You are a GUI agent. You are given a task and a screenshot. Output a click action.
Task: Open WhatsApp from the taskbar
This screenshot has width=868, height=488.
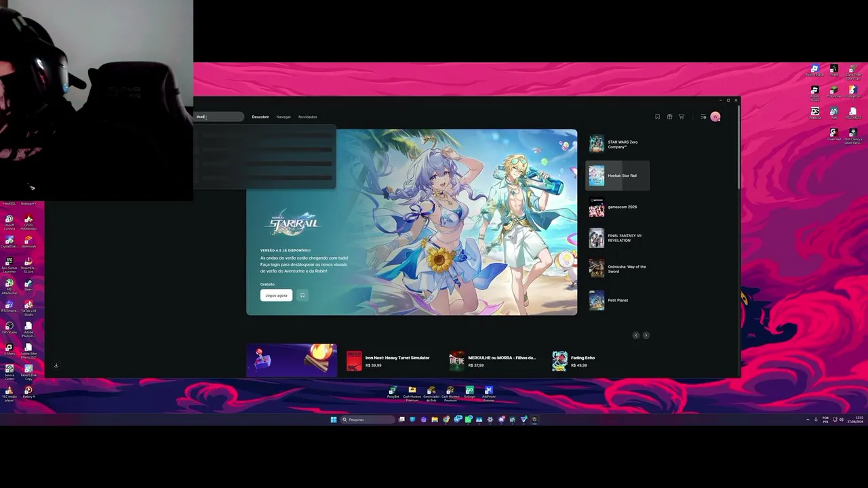click(x=469, y=420)
